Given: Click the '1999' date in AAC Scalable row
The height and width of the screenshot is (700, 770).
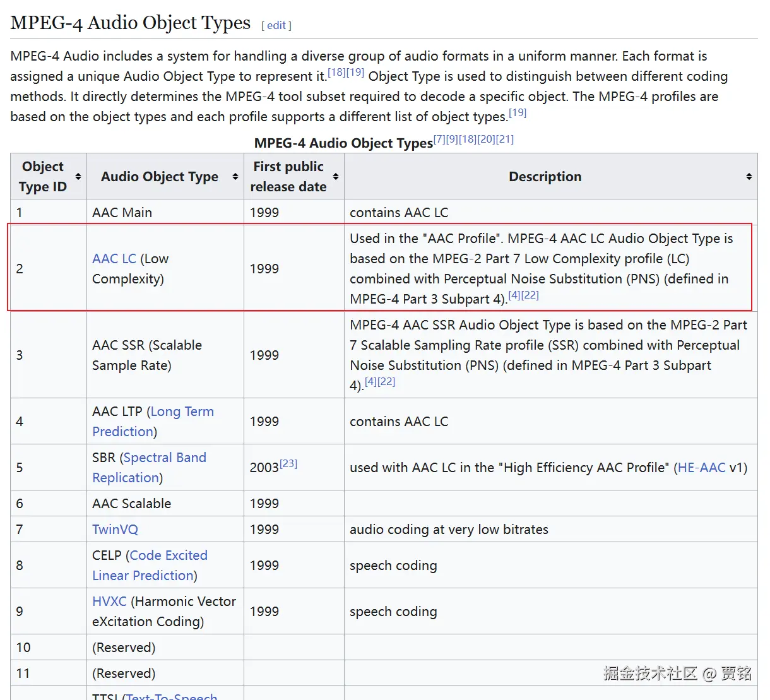Looking at the screenshot, I should [x=264, y=504].
